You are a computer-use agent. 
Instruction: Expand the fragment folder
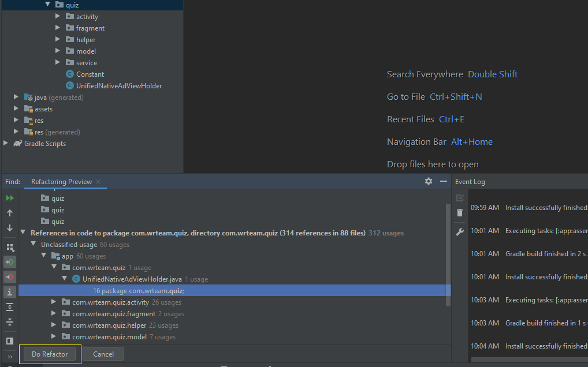click(57, 28)
